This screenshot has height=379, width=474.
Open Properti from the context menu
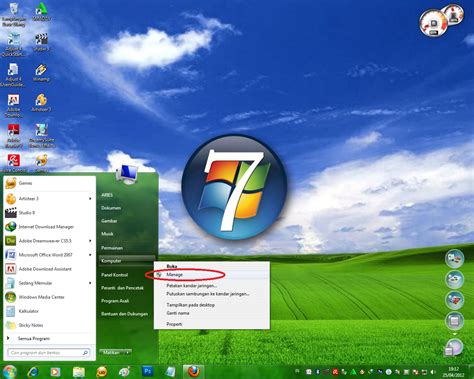click(212, 324)
